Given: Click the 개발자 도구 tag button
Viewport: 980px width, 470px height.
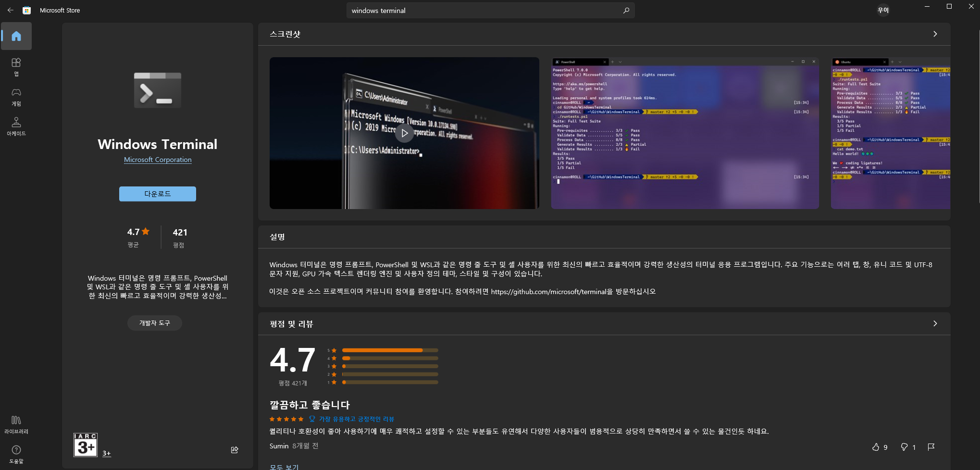Looking at the screenshot, I should [155, 323].
